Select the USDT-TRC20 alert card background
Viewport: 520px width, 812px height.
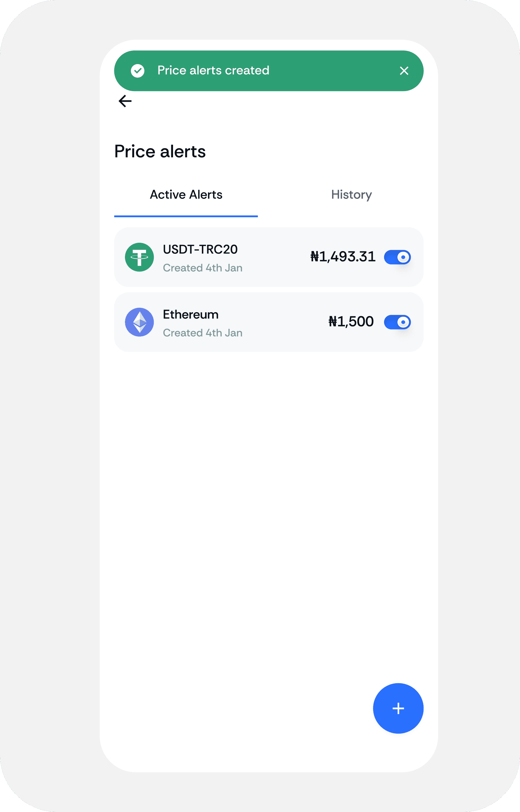point(268,257)
